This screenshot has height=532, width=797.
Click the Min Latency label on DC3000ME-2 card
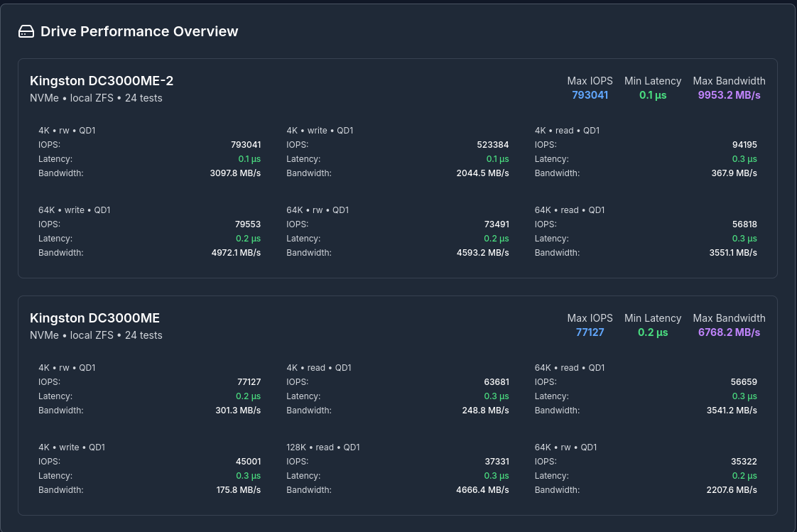coord(652,81)
